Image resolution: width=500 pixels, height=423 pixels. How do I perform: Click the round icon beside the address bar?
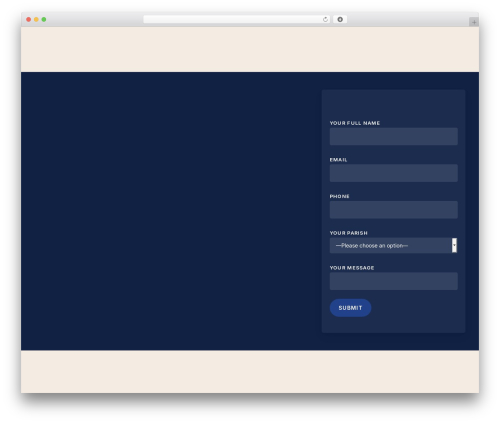[x=340, y=20]
